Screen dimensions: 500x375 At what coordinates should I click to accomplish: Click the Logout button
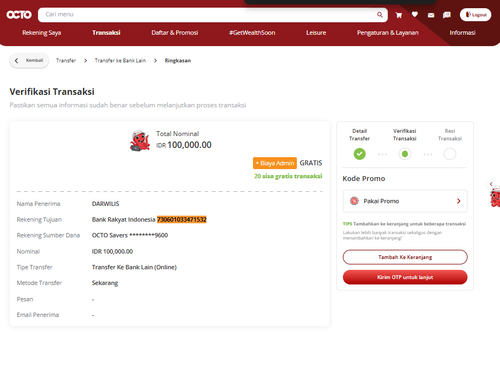tap(476, 15)
